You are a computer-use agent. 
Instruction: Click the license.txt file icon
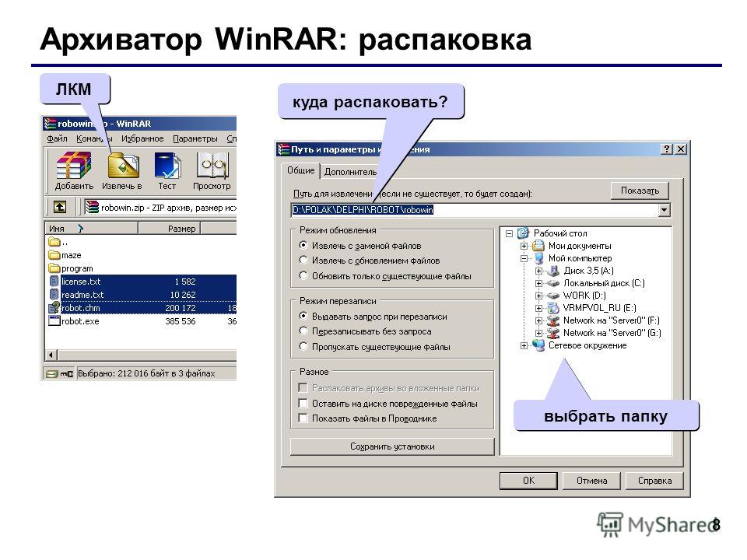coord(54,282)
